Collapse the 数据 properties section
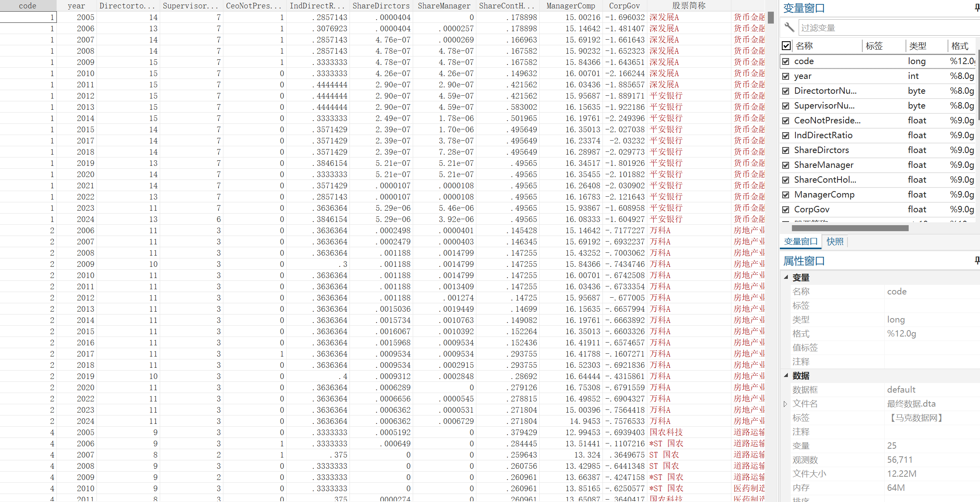 pos(786,375)
